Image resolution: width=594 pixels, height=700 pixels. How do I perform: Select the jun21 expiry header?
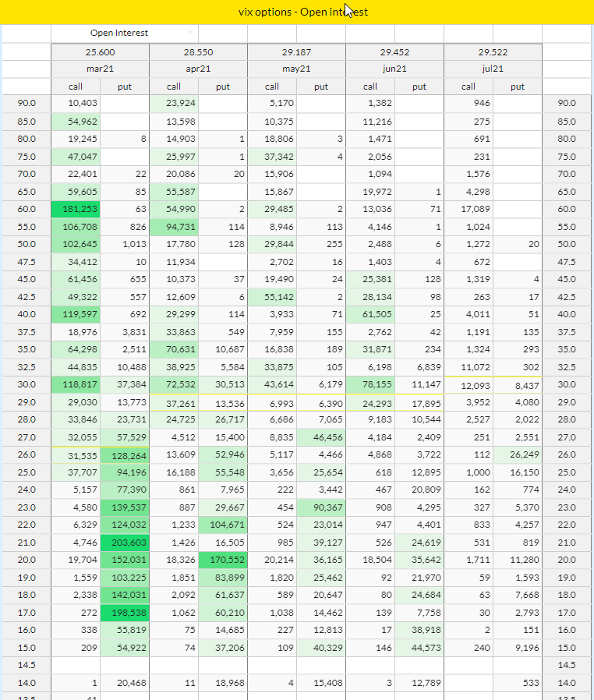[394, 69]
